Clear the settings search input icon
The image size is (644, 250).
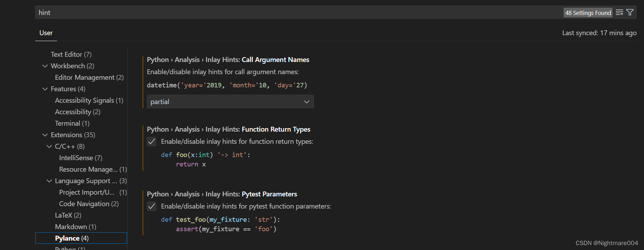coord(619,13)
